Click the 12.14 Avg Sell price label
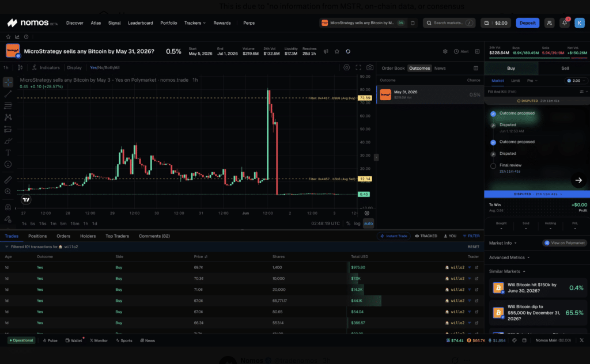Screen dimensions: 590x364 [365, 179]
